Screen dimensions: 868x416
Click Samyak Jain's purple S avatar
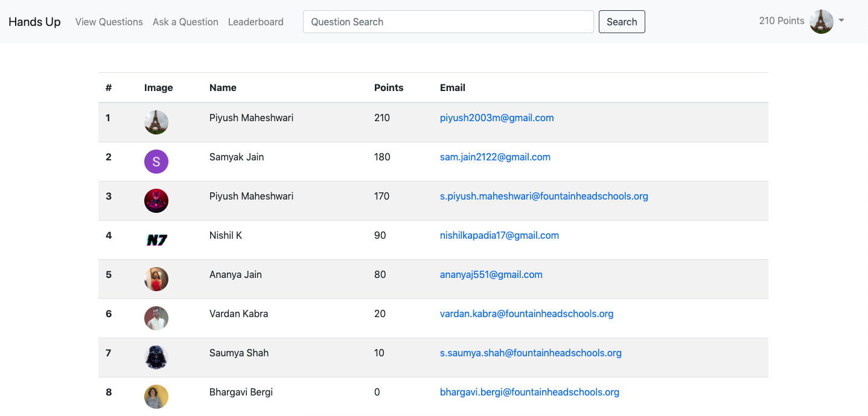click(156, 162)
